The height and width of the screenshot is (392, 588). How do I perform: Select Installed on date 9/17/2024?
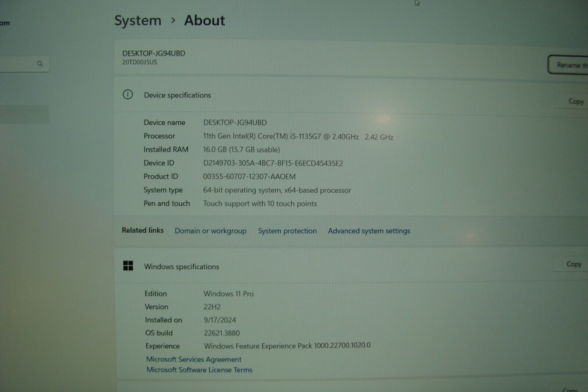(x=220, y=320)
